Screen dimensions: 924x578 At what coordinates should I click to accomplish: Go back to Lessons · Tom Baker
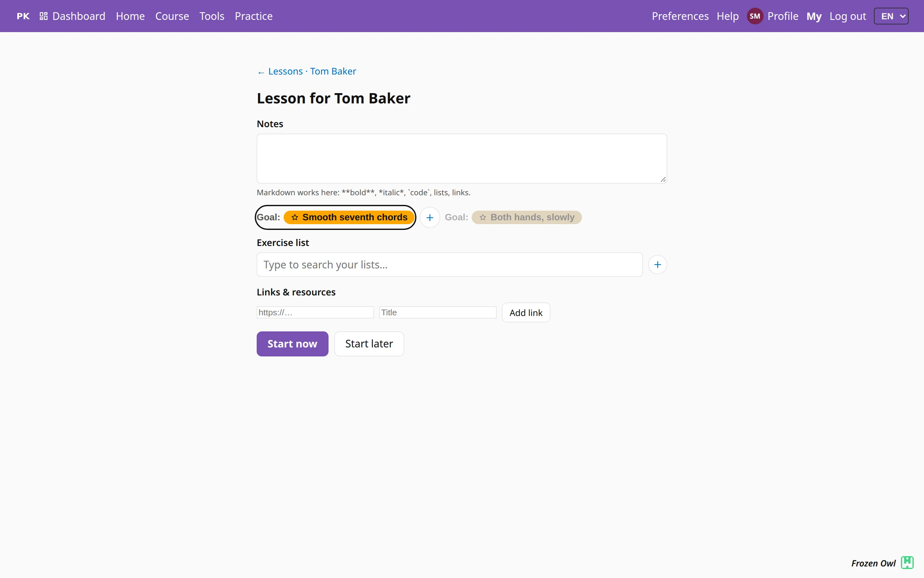click(307, 72)
